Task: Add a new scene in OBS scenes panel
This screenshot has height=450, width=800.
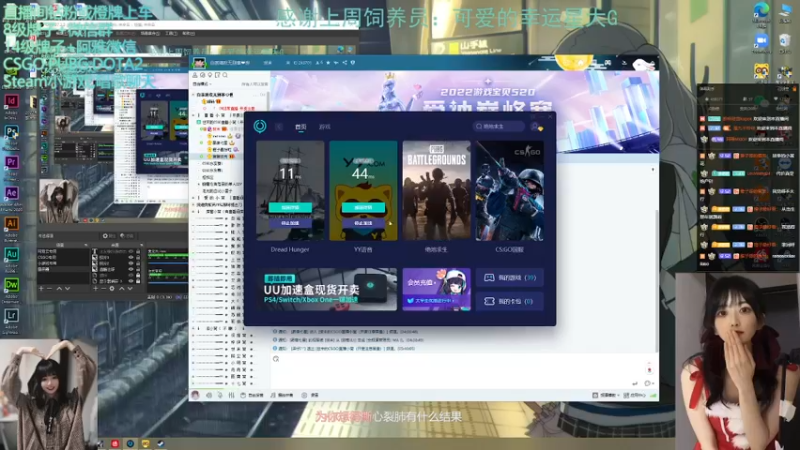Action: click(41, 289)
